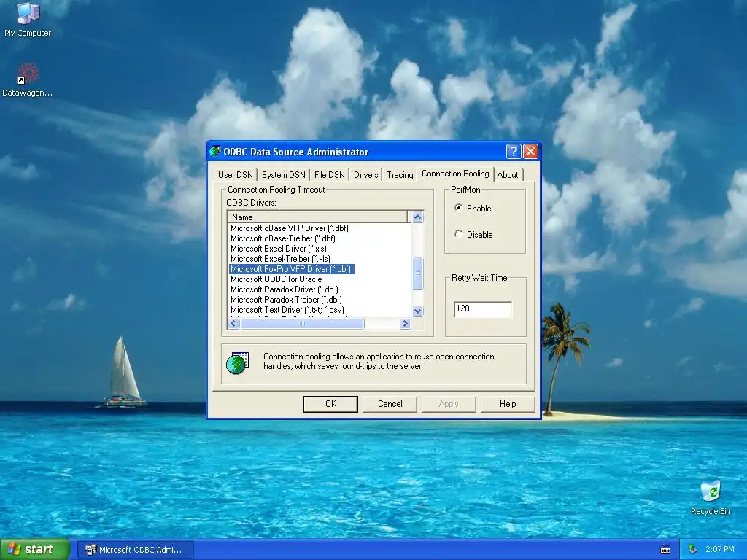Select Microsoft Paradox-Treiber (*.db )
This screenshot has width=747, height=560.
(286, 300)
